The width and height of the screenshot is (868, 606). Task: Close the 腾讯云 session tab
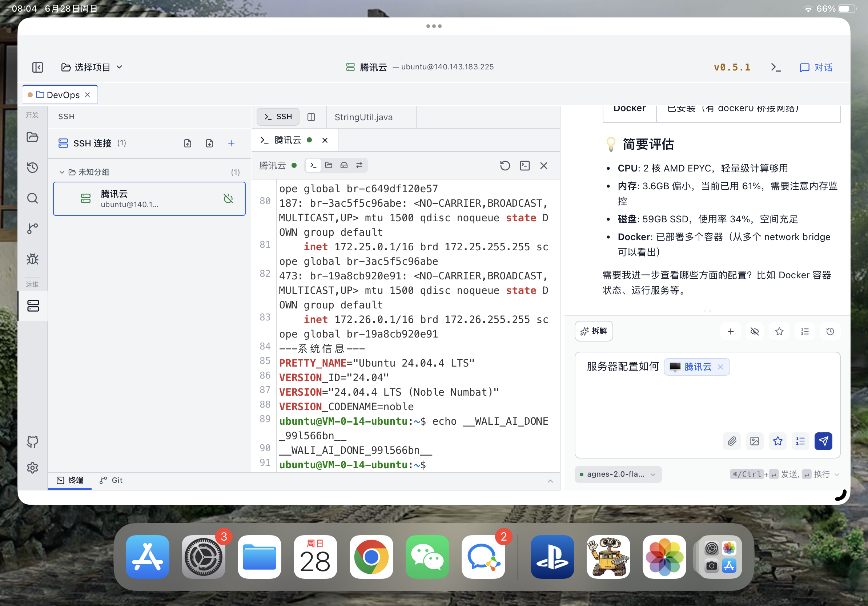coord(325,140)
